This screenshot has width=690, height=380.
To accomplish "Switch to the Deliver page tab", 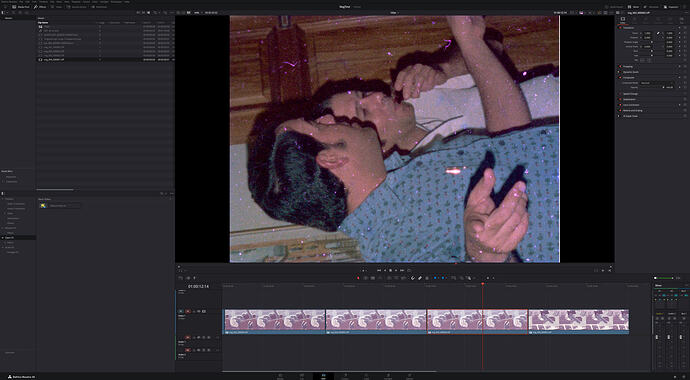I will (410, 376).
